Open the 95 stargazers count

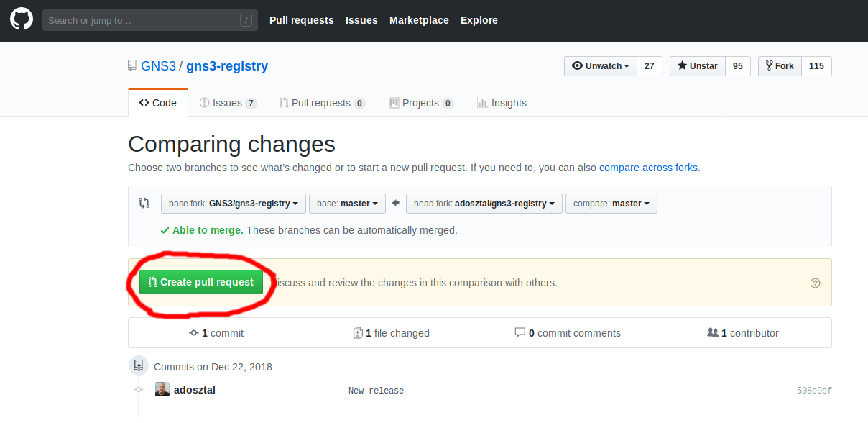(x=737, y=66)
